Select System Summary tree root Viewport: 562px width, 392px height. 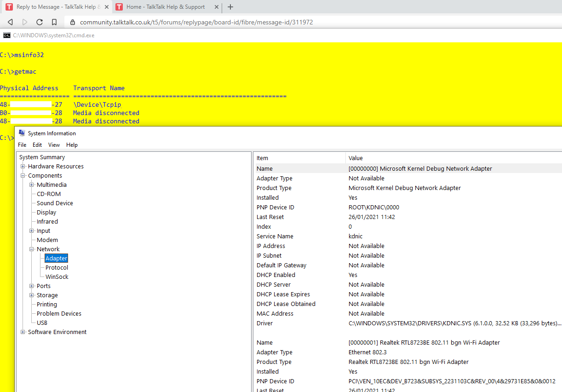42,157
